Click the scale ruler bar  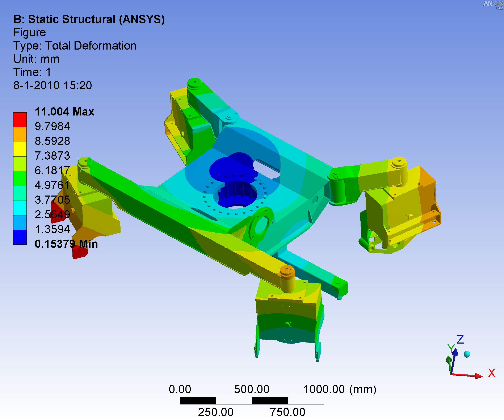[252, 400]
